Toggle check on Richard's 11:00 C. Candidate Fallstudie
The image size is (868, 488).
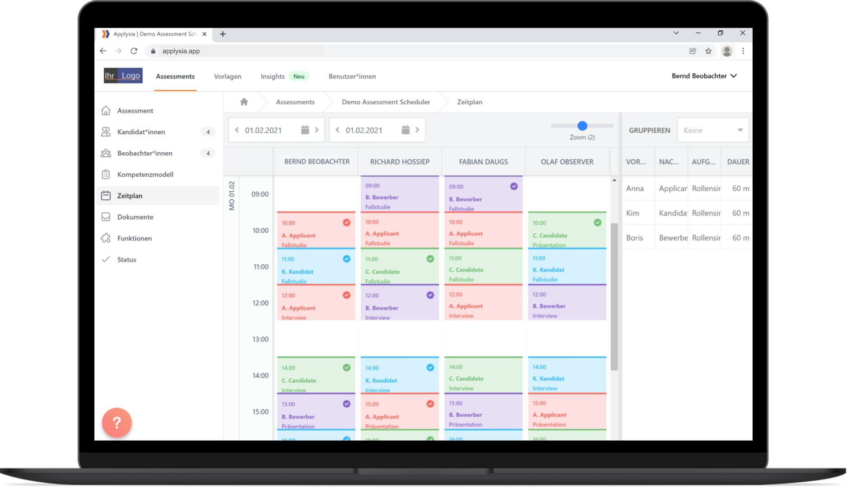click(430, 259)
